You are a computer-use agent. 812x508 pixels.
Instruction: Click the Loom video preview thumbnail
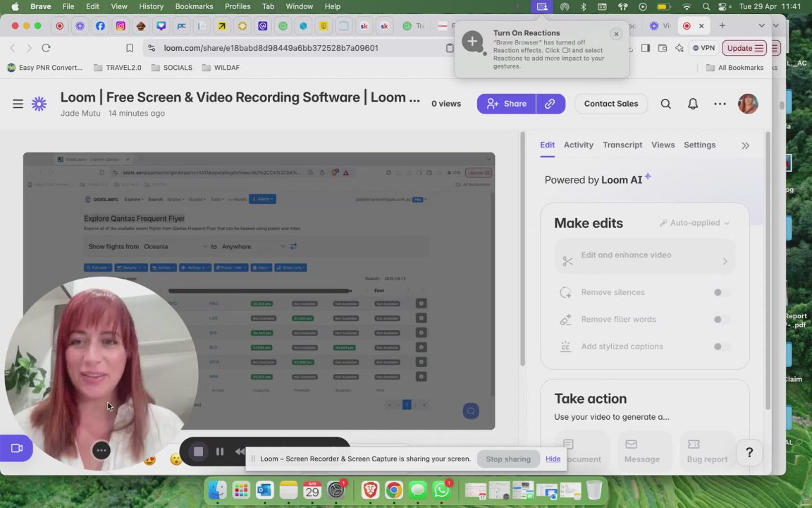point(259,291)
